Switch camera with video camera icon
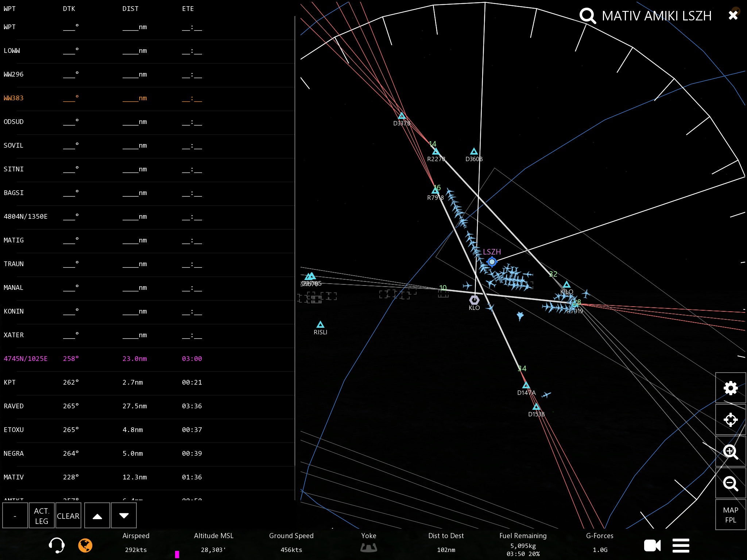The height and width of the screenshot is (560, 747). coord(652,545)
